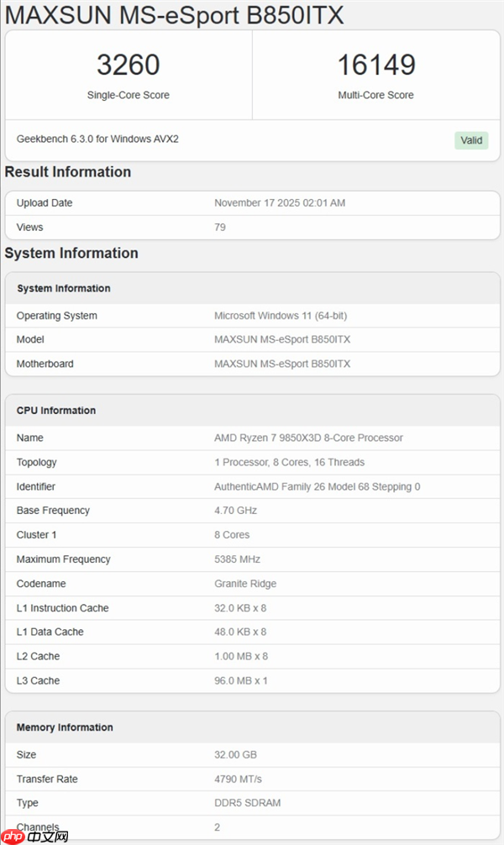The image size is (504, 845).
Task: Click the Views count 79
Action: pyautogui.click(x=220, y=228)
